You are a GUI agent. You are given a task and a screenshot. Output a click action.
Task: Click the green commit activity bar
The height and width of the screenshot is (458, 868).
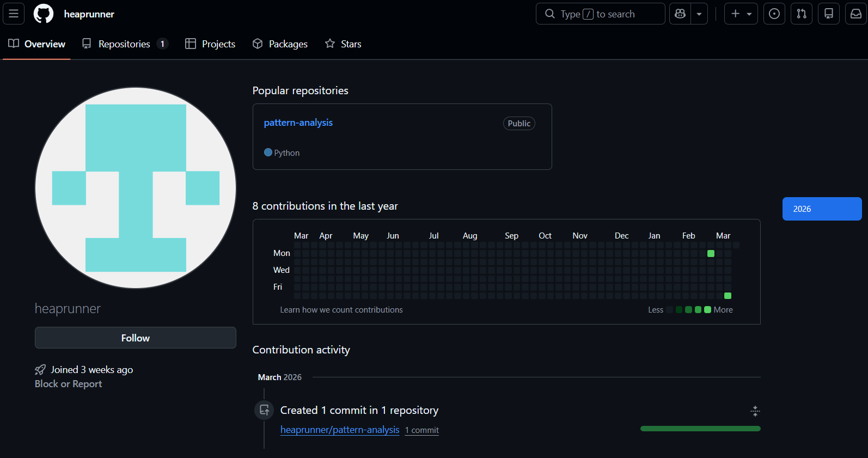point(700,429)
